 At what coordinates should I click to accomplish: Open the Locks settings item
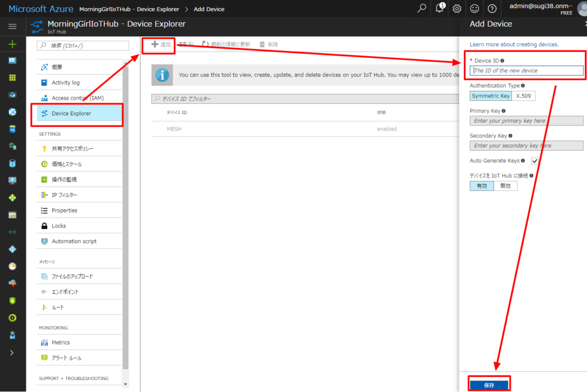point(79,226)
